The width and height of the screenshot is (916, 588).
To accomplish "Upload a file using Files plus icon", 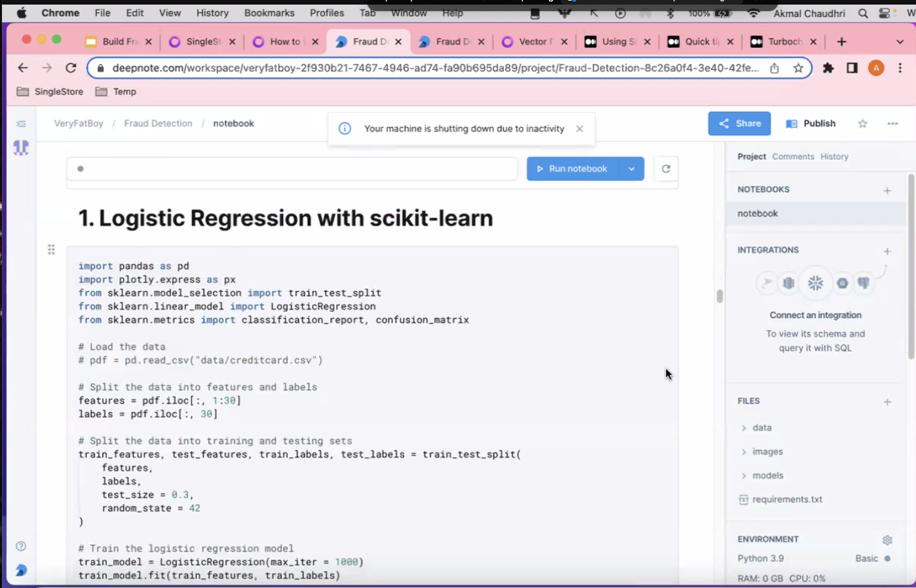I will (887, 402).
